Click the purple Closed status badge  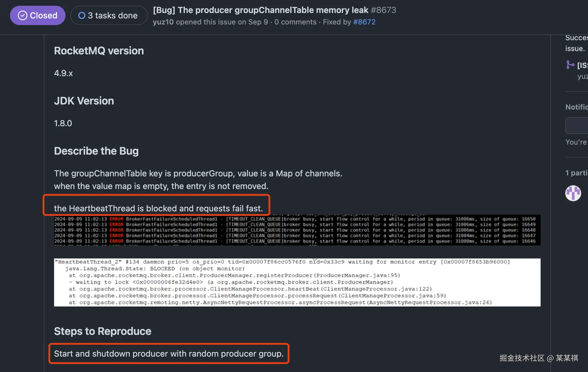click(38, 15)
